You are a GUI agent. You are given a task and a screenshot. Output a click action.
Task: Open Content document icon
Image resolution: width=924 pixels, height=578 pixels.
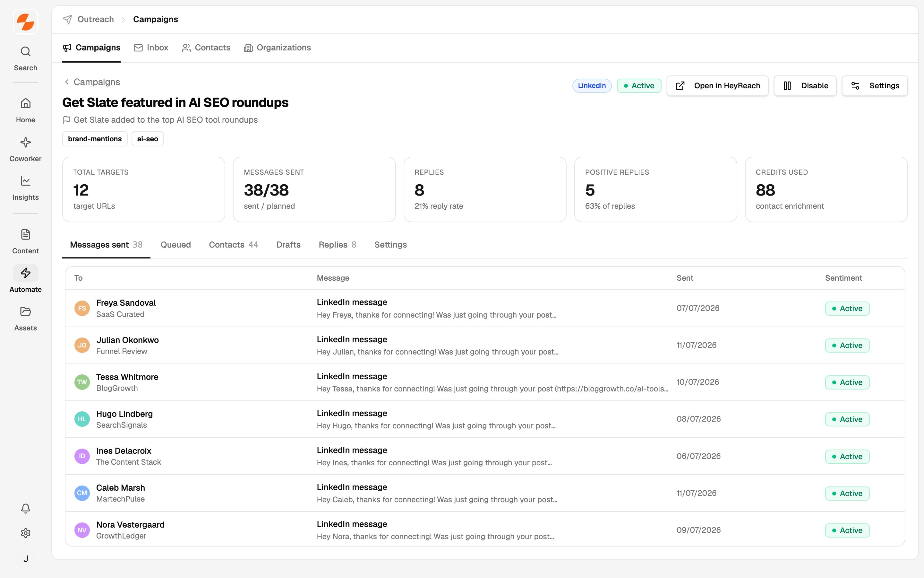26,234
